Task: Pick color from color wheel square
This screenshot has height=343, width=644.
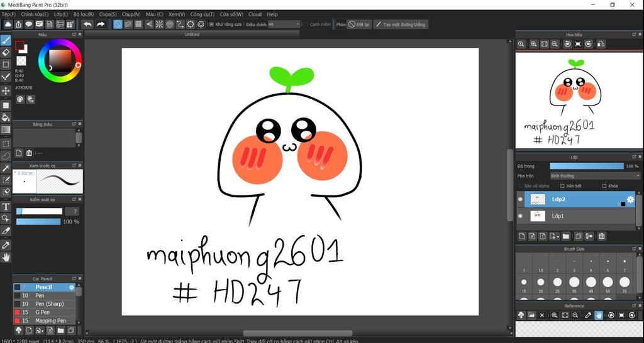Action: pyautogui.click(x=60, y=61)
